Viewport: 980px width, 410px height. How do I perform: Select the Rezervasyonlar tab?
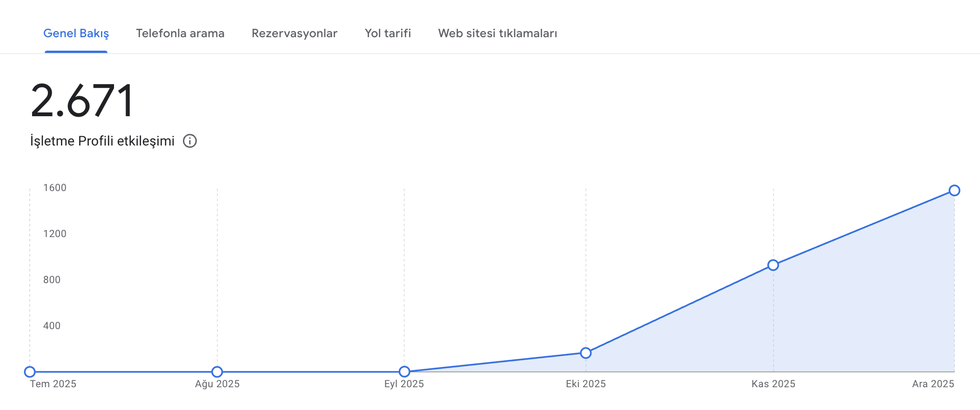pyautogui.click(x=295, y=33)
